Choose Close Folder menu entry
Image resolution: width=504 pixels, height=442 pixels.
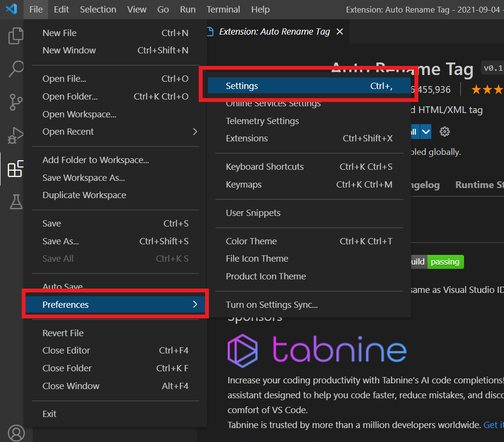coord(116,368)
